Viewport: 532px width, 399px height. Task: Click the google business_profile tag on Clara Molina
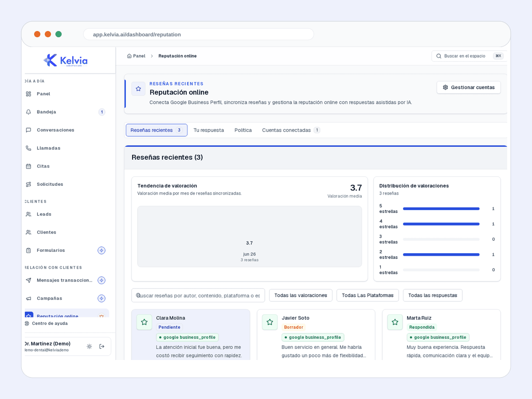tap(187, 337)
